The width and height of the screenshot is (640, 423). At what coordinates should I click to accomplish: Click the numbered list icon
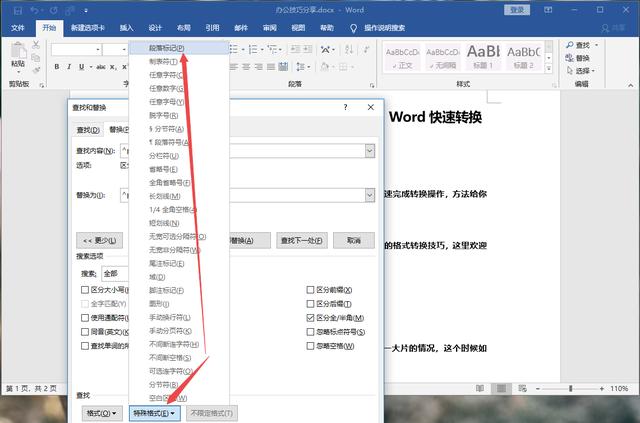[253, 49]
